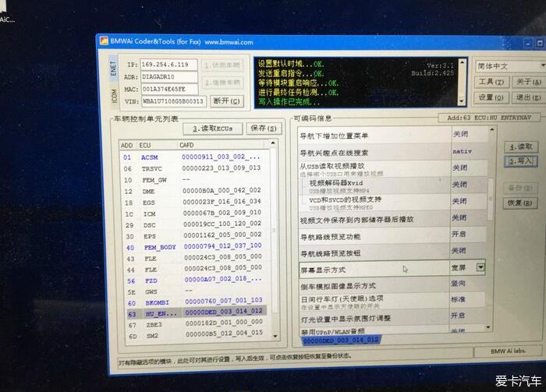The width and height of the screenshot is (546, 392).
Task: Select the ICM ECU row
Action: [x=196, y=214]
